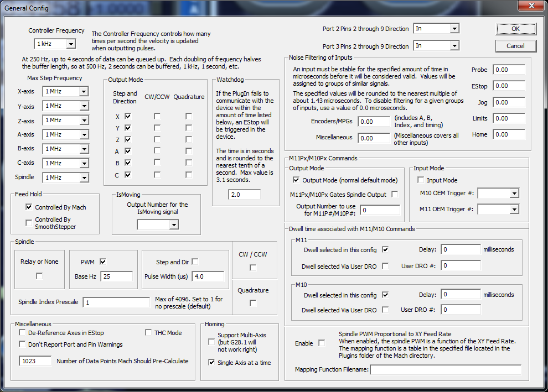The image size is (548, 392).
Task: Close the General Config dialog
Action: [531, 6]
